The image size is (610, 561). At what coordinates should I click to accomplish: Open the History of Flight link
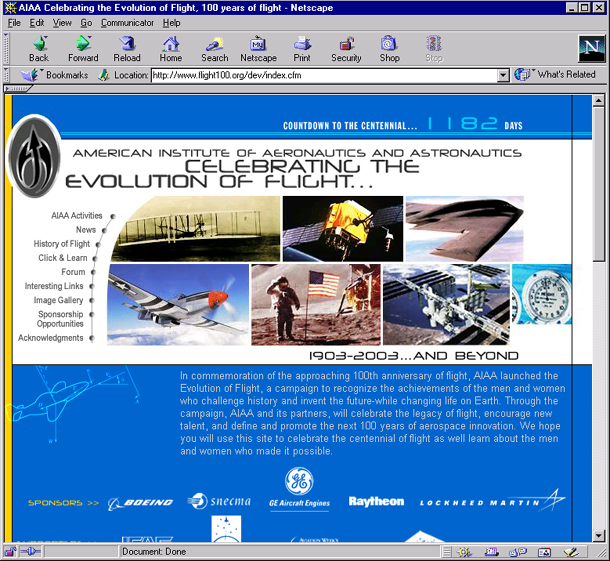click(x=61, y=244)
